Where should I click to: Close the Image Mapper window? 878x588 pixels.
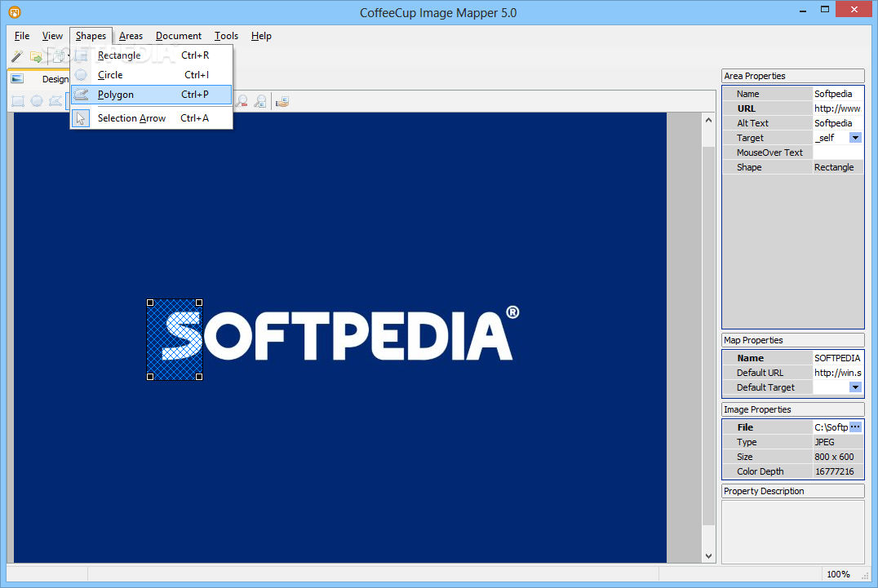854,10
